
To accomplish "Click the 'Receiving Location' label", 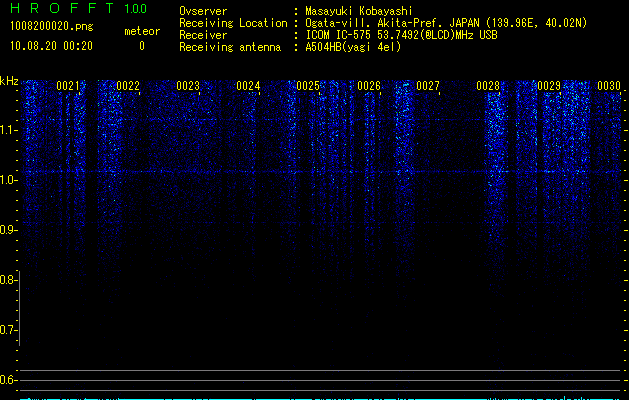I will 233,23.
